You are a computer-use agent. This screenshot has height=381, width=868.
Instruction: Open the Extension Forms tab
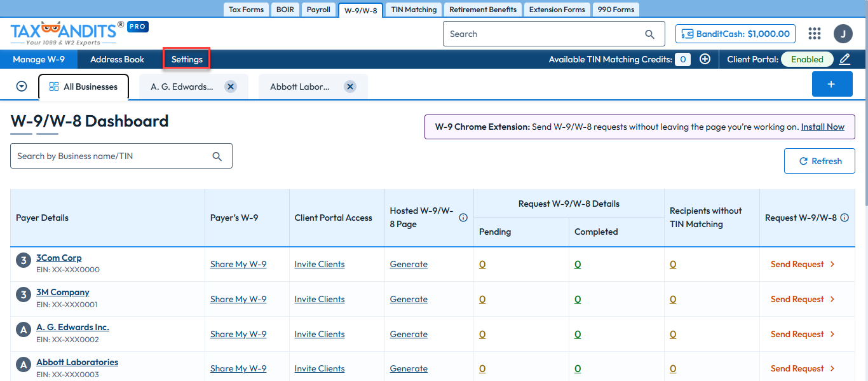tap(557, 10)
